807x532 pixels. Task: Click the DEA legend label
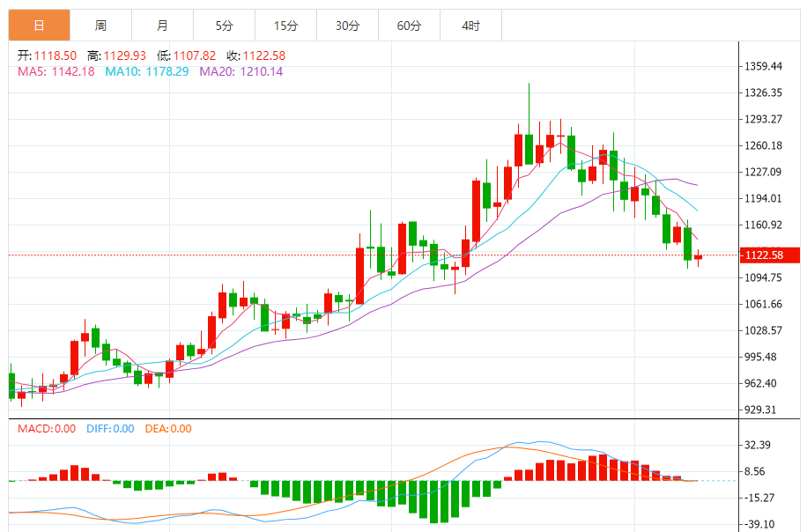pyautogui.click(x=167, y=429)
